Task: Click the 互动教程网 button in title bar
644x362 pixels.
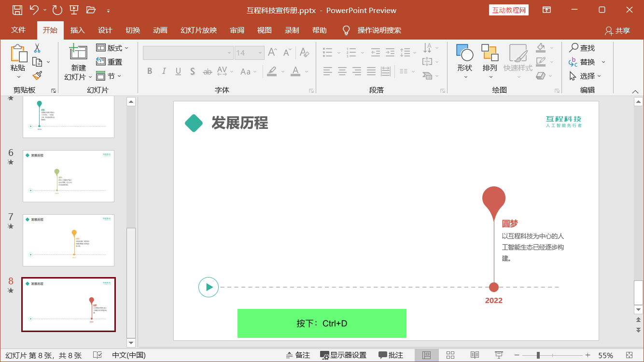Action: 509,10
